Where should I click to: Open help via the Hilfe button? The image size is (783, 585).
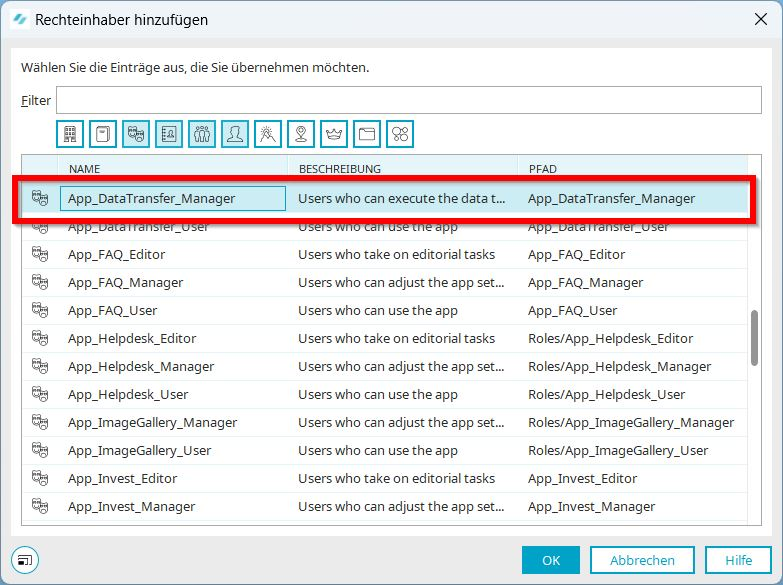click(739, 560)
